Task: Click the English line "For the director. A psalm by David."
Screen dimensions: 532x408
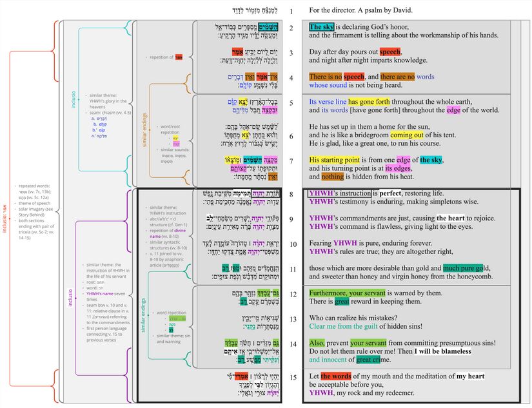Action: click(x=360, y=11)
